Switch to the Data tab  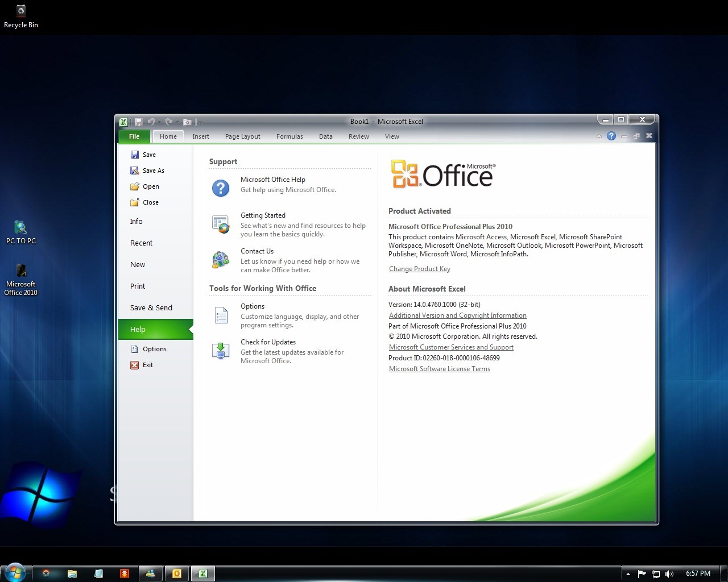tap(326, 136)
